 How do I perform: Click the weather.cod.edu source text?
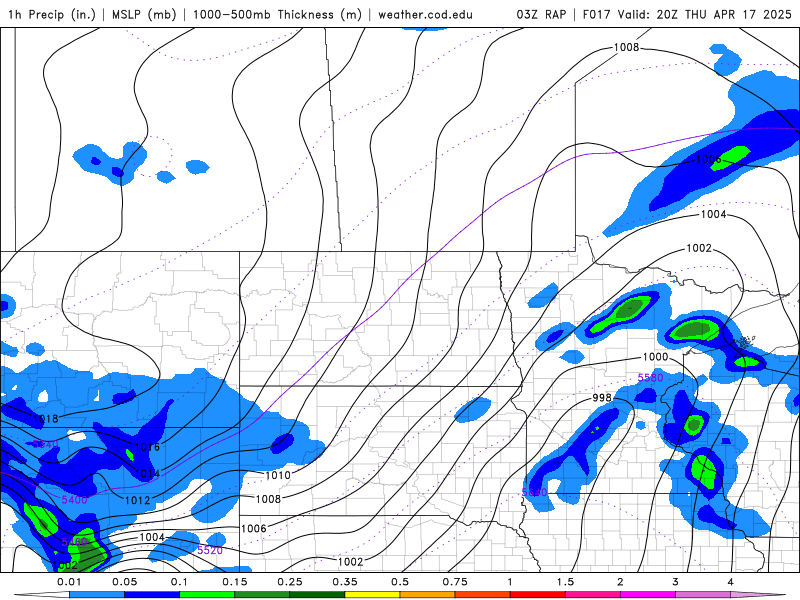425,14
